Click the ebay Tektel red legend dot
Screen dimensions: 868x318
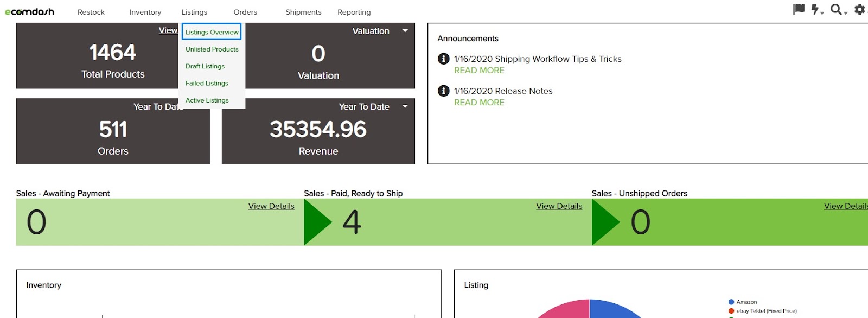pos(731,311)
